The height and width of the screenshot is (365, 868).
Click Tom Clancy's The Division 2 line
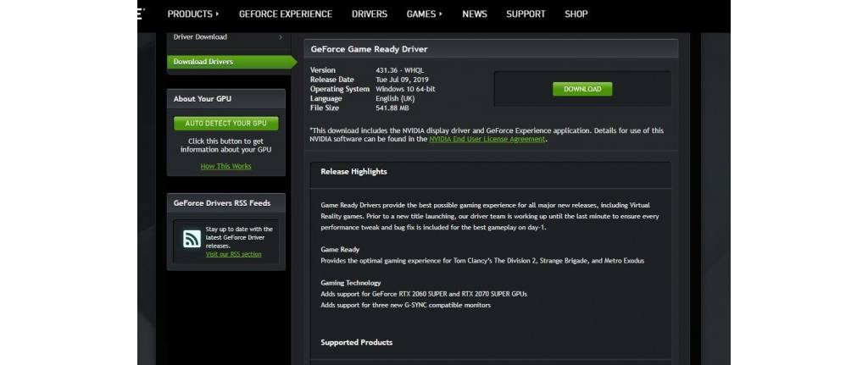(482, 261)
